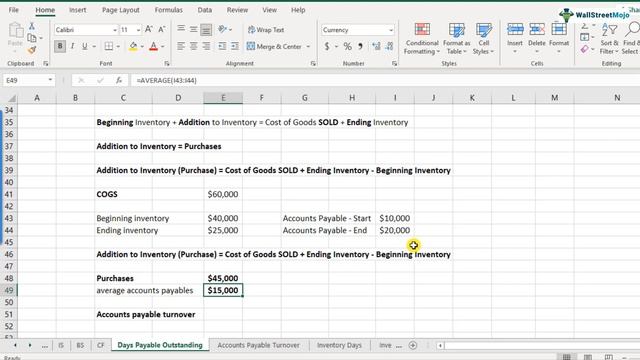Click the Borders icon
640x360 pixels.
tap(109, 46)
